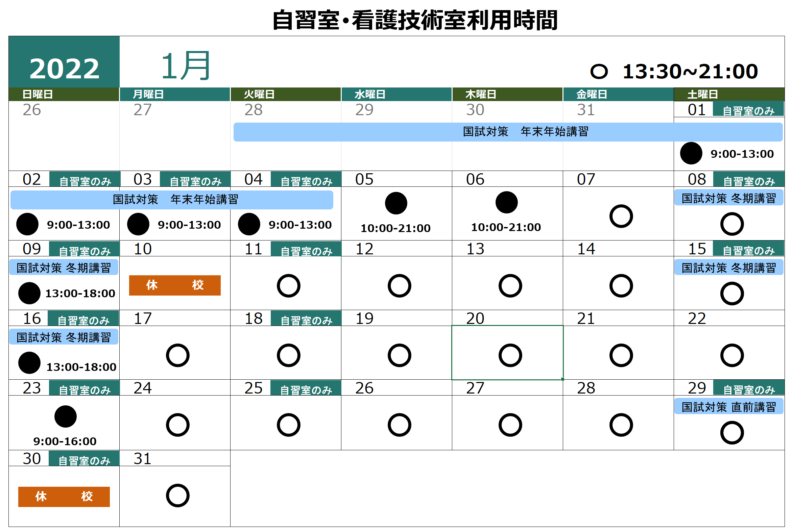794x532 pixels.
Task: Click the date number 28 in the last full week
Action: [x=586, y=388]
